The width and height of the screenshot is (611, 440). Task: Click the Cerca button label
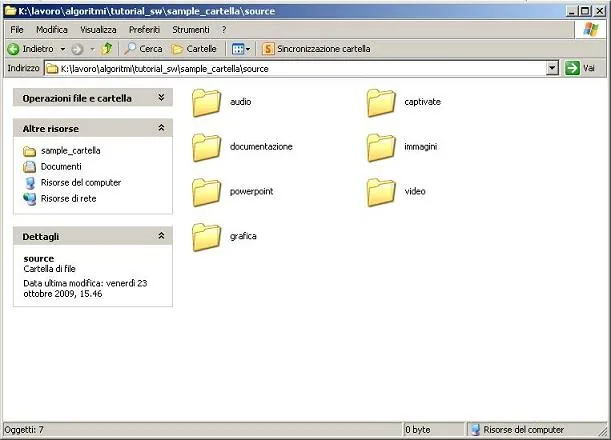pos(151,49)
